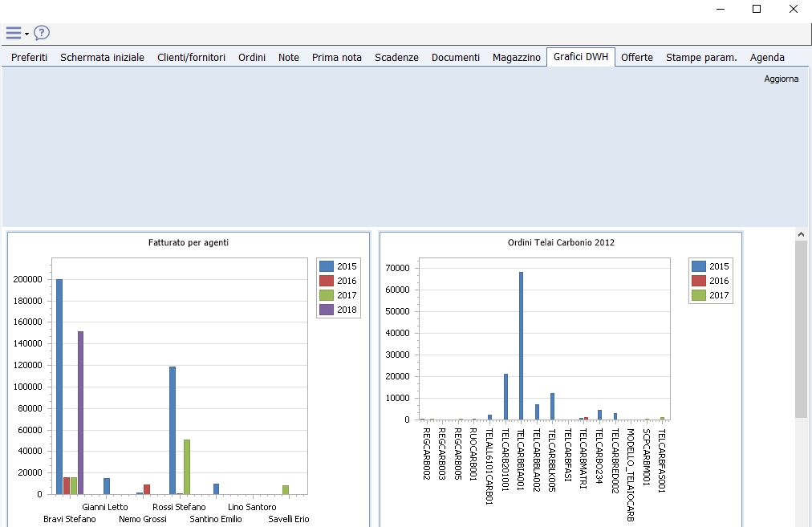Switch to the Agenda tab

click(x=767, y=58)
